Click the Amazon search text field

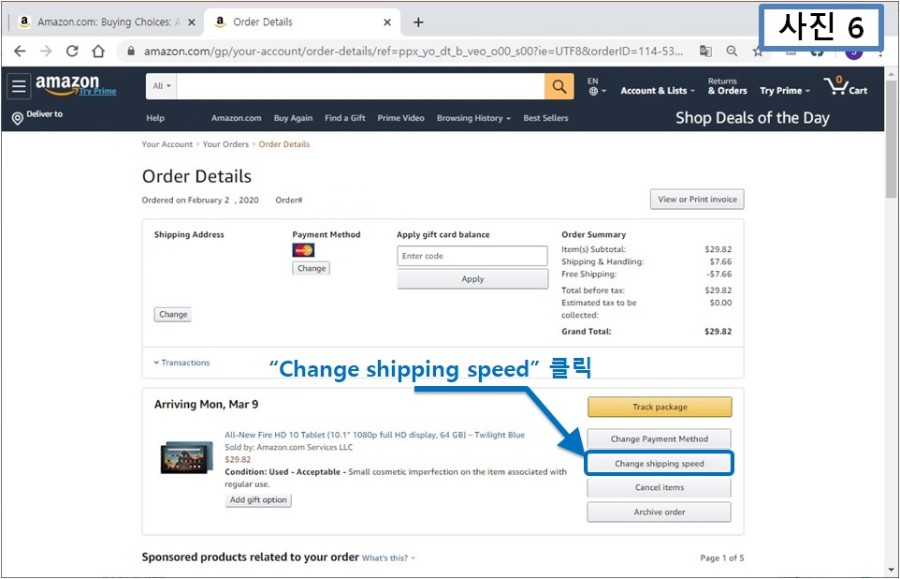coord(360,86)
